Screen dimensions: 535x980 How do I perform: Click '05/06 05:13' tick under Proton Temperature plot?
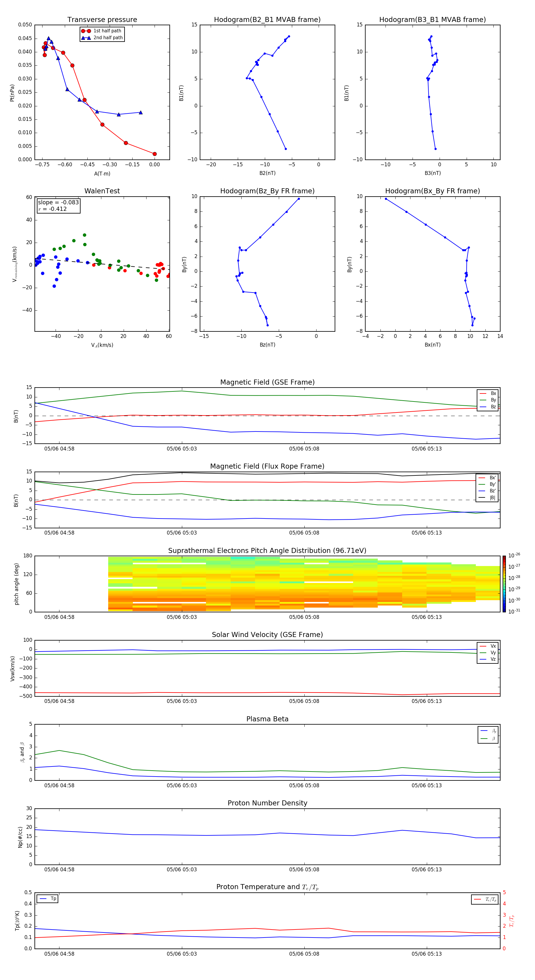(x=427, y=954)
